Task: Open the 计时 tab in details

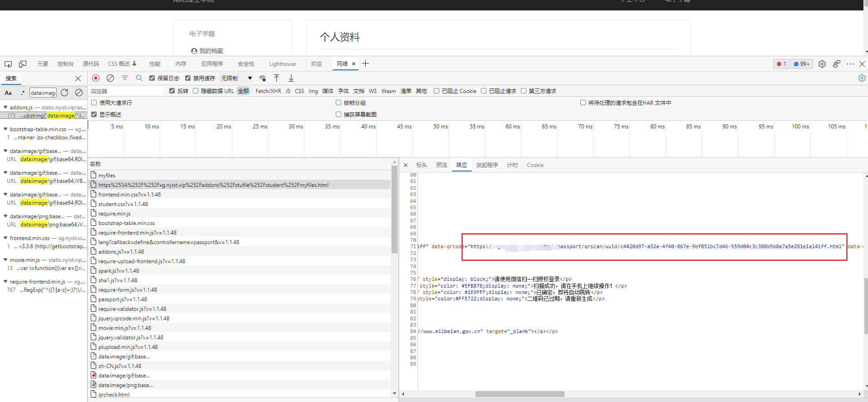Action: click(512, 165)
